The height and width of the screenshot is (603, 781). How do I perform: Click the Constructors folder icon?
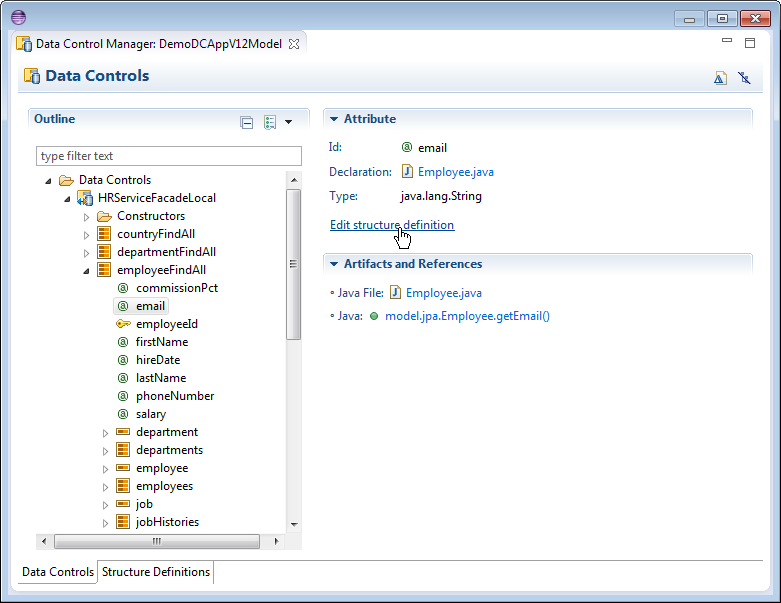click(x=104, y=216)
